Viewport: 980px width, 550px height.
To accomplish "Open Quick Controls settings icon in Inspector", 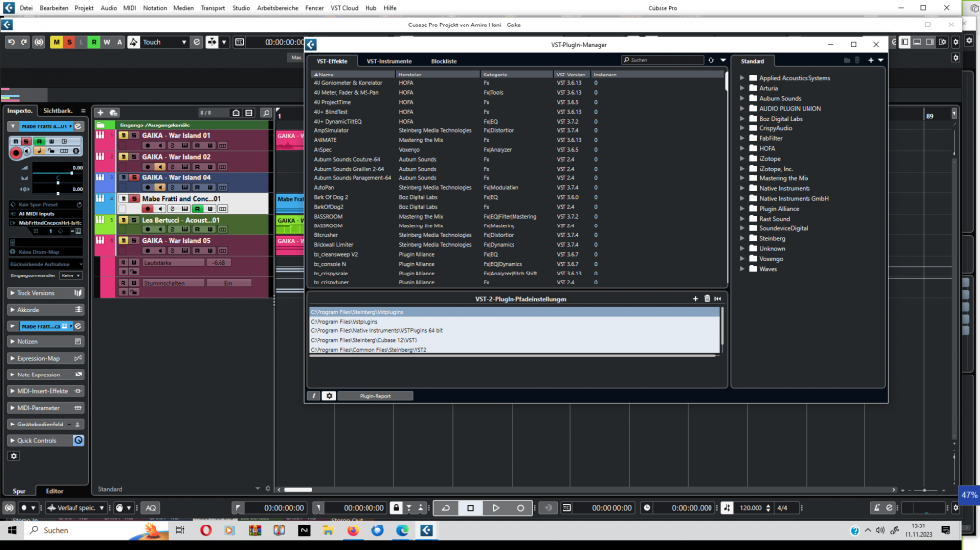I will pos(78,440).
